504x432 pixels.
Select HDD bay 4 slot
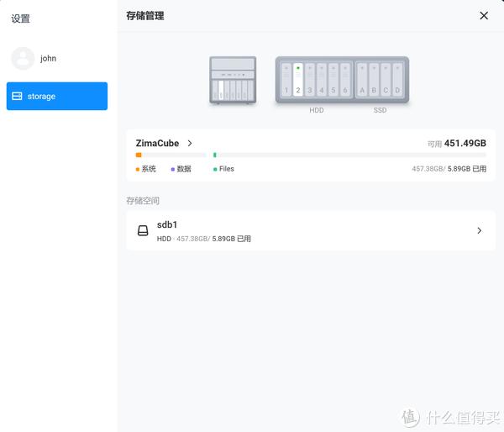(x=322, y=80)
